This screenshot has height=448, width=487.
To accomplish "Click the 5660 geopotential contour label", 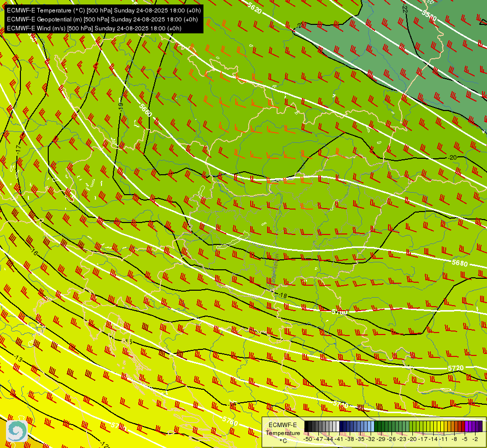I will (145, 110).
